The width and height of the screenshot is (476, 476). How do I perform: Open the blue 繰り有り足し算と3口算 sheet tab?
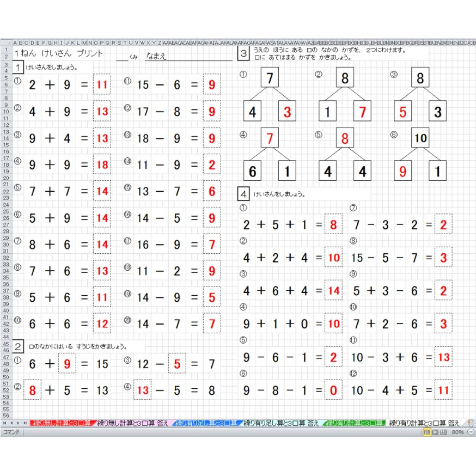(207, 423)
